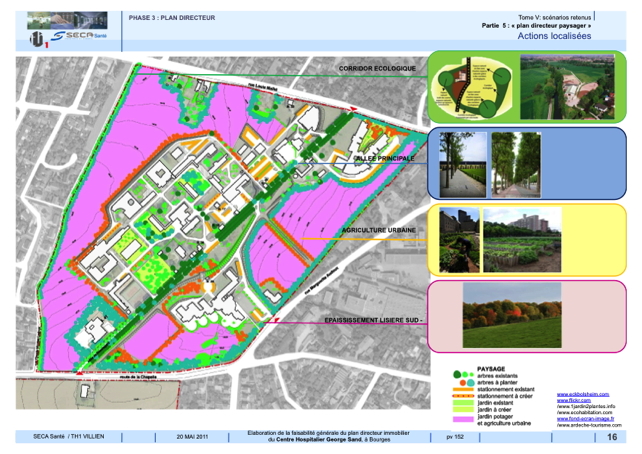Click the dark green arbres existants legend icon

coord(455,375)
